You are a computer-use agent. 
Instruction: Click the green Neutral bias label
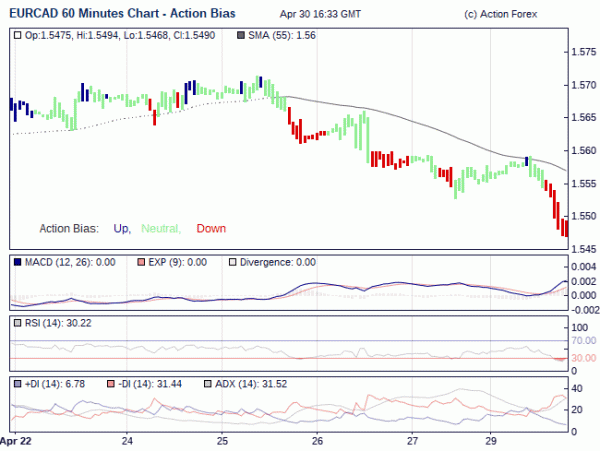[161, 229]
